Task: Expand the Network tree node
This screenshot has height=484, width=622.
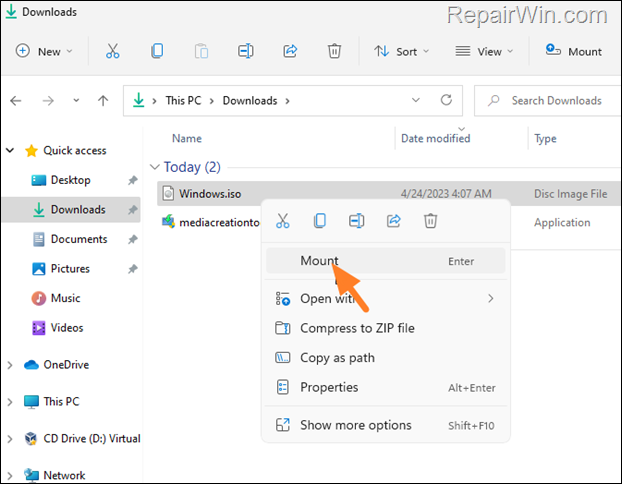Action: 10,475
